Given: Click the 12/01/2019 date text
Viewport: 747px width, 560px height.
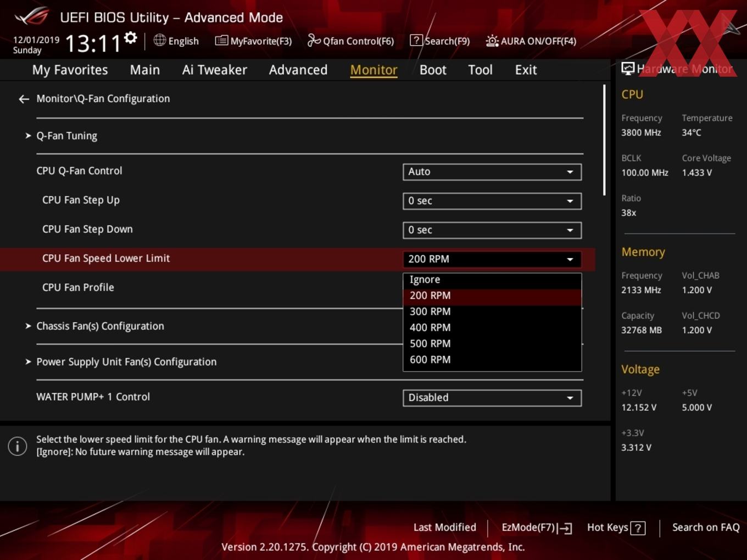Looking at the screenshot, I should (x=36, y=40).
